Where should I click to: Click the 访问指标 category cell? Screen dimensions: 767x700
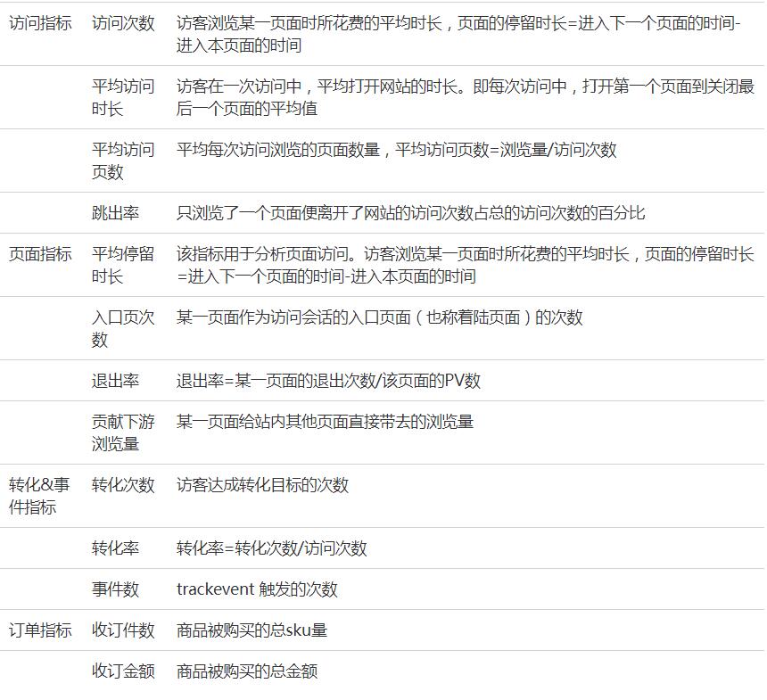40,24
